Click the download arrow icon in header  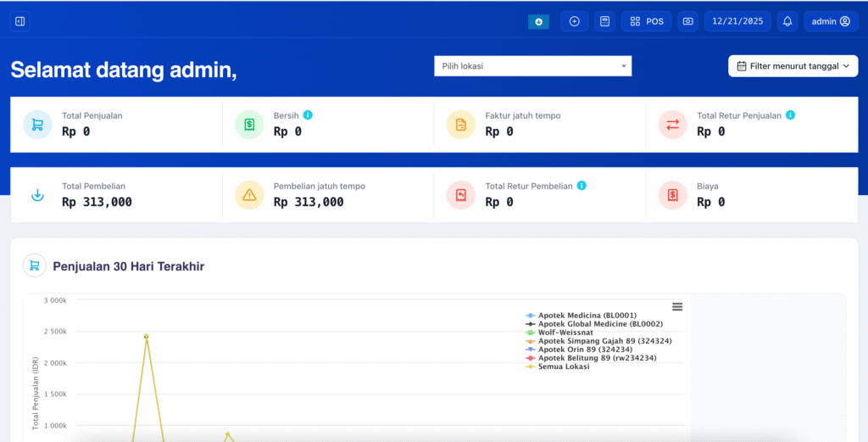[x=538, y=22]
